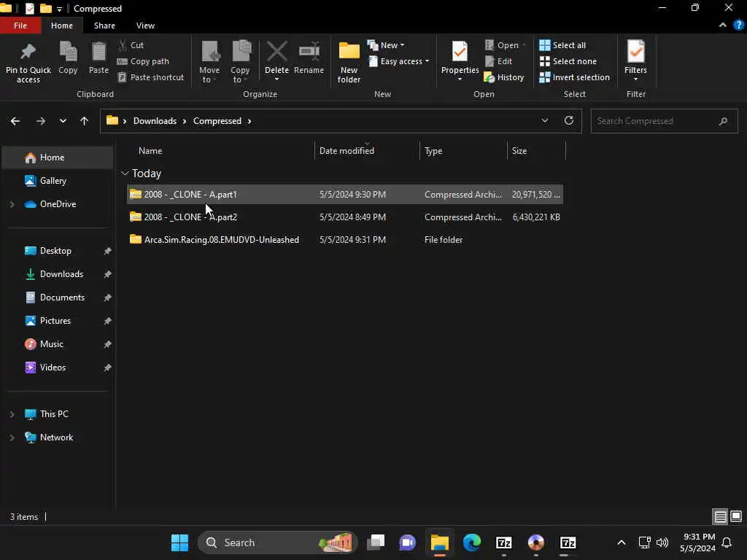This screenshot has width=747, height=560.
Task: Open the Filters dropdown
Action: coord(635,61)
